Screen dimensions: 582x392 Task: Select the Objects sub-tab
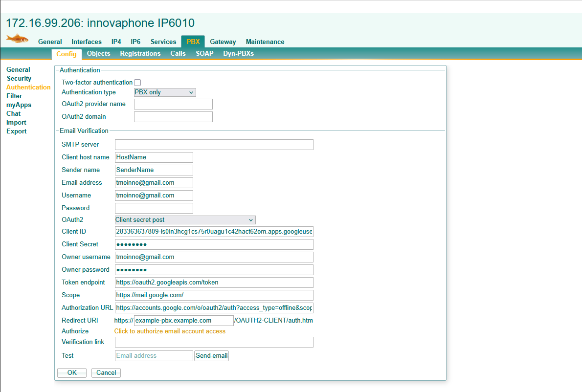[98, 54]
